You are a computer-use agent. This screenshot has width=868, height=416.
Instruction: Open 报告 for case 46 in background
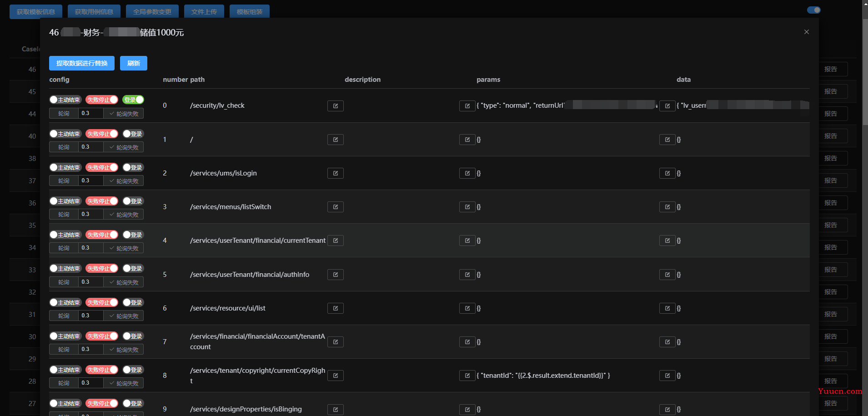tap(833, 69)
